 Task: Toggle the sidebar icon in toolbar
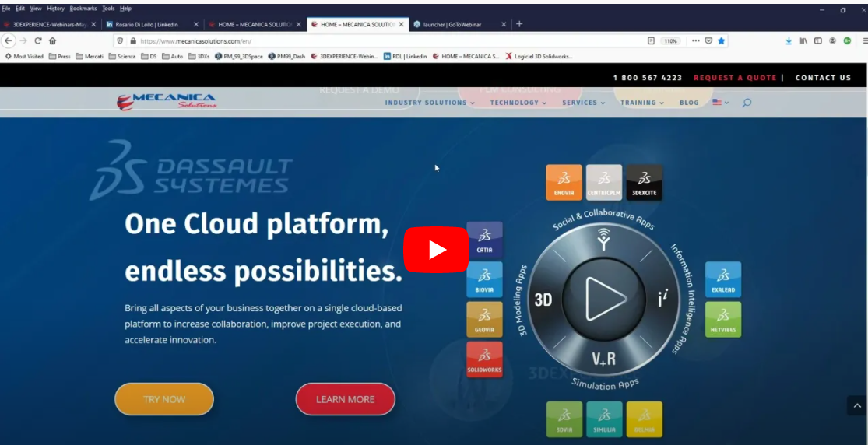[x=817, y=41]
